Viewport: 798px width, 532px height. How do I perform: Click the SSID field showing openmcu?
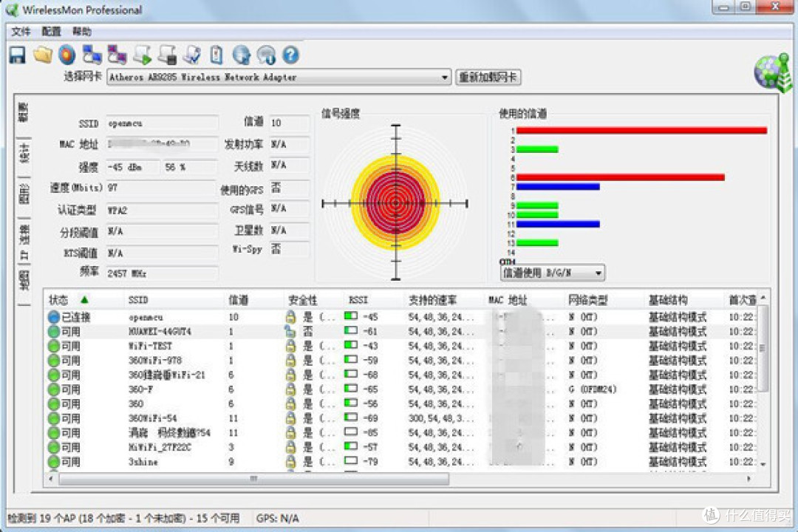click(x=163, y=123)
